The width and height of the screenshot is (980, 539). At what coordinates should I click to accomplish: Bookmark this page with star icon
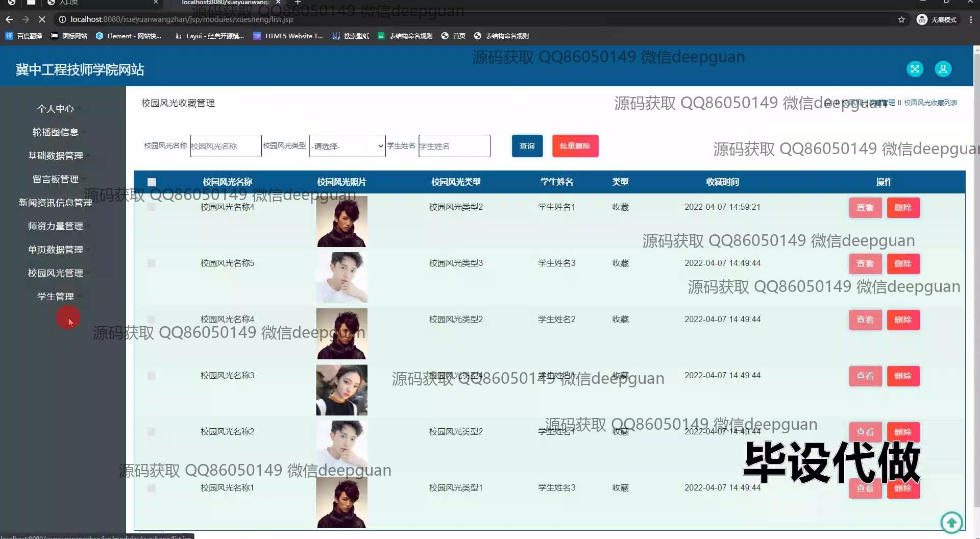(901, 19)
